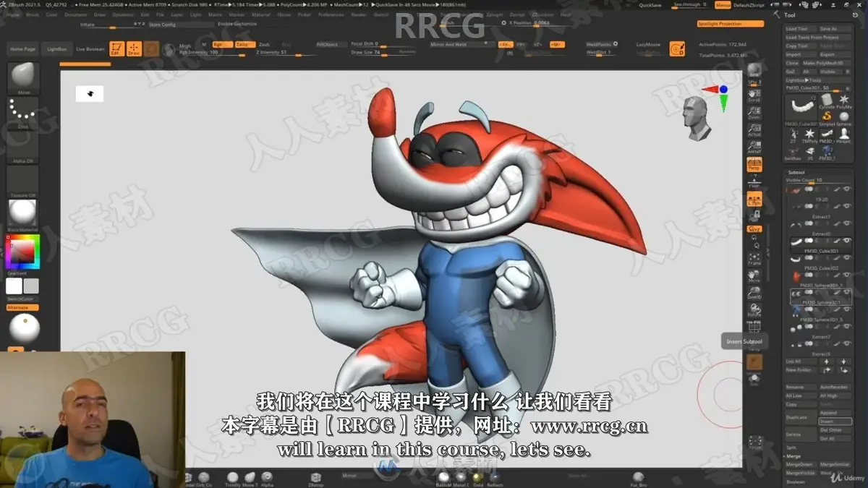The height and width of the screenshot is (488, 868).
Task: Click the BPR render sphere icon
Action: point(754,70)
